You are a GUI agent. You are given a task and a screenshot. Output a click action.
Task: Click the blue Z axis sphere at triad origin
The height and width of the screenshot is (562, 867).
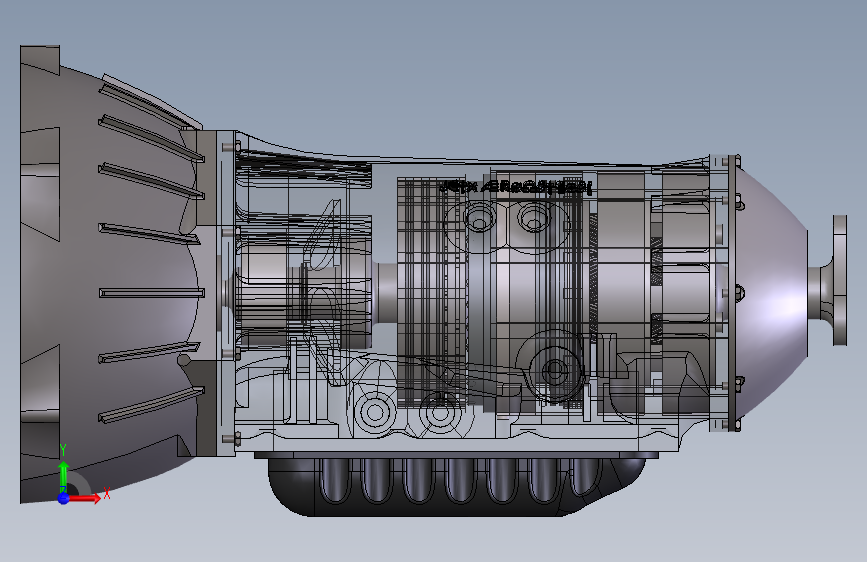[x=64, y=498]
